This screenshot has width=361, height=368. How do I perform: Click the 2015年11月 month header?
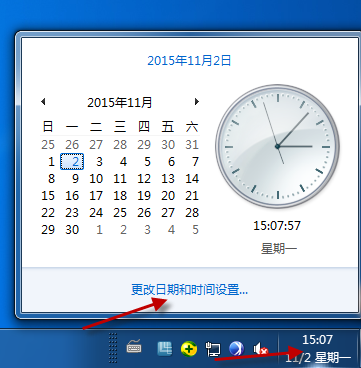pos(120,102)
